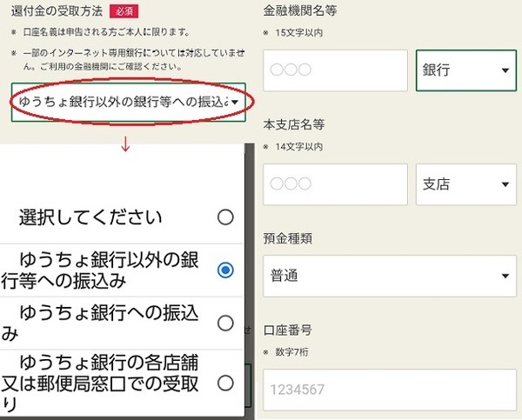This screenshot has width=522, height=420.
Task: Click the 還付金の受取方法 heading text
Action: coord(57,11)
